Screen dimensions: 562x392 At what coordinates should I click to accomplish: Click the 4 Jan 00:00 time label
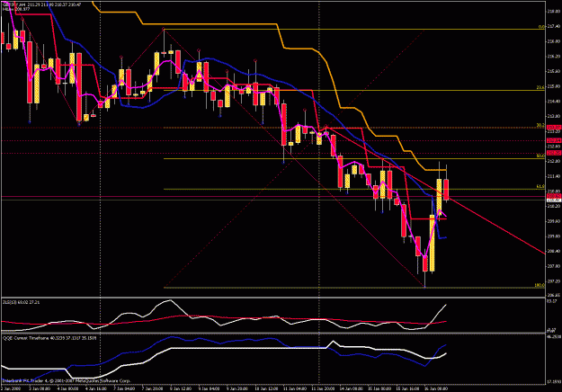pos(67,388)
